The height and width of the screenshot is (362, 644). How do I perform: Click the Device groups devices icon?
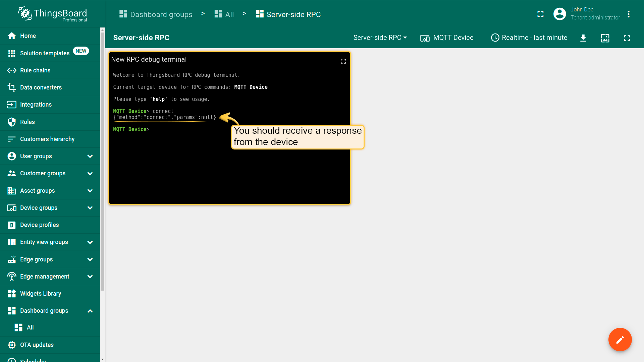pyautogui.click(x=12, y=208)
